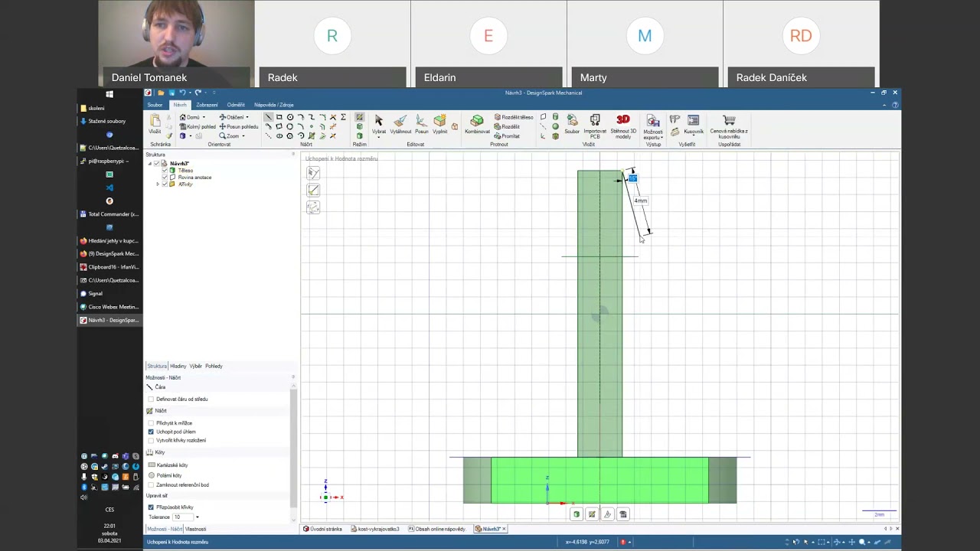Click the Posun (Move) tool
This screenshot has width=980, height=551.
[x=421, y=125]
